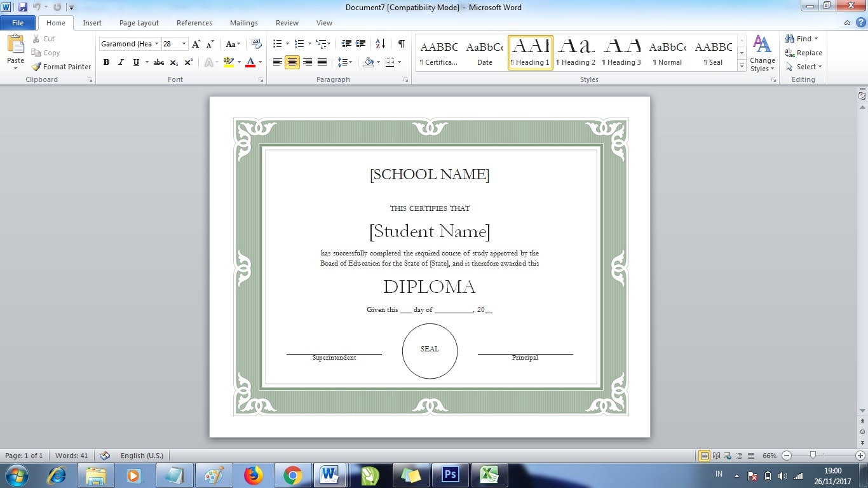Justify the paragraph text
Screen dimensions: 868x488
(322, 62)
